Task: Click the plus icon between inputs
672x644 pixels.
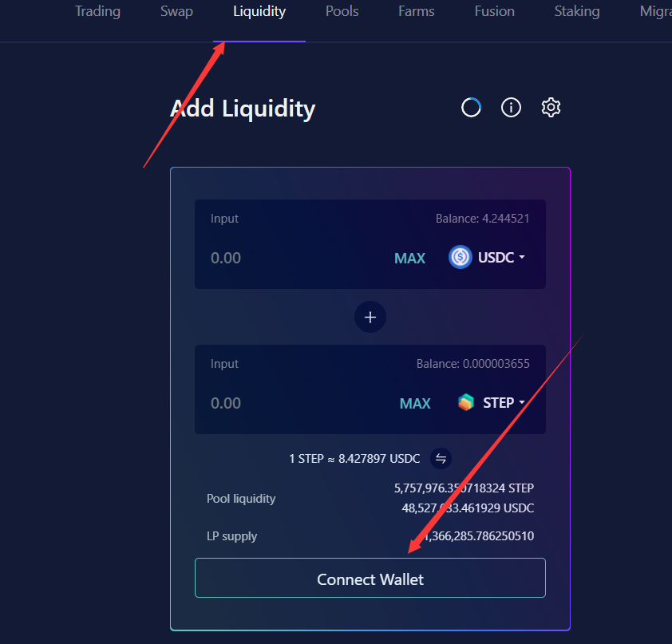Action: pos(370,317)
